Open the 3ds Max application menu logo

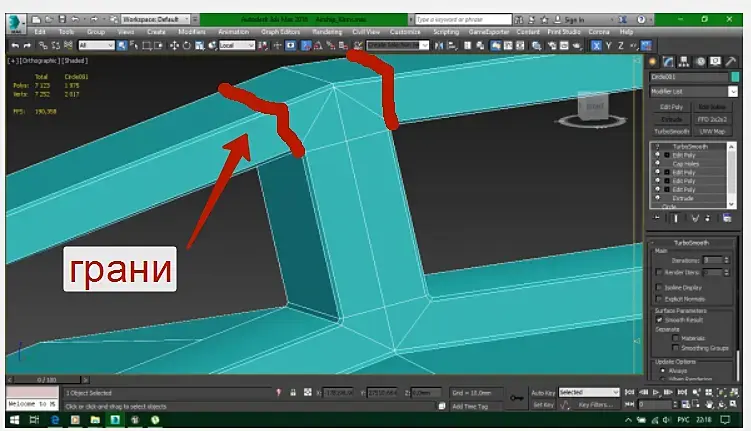tap(16, 23)
